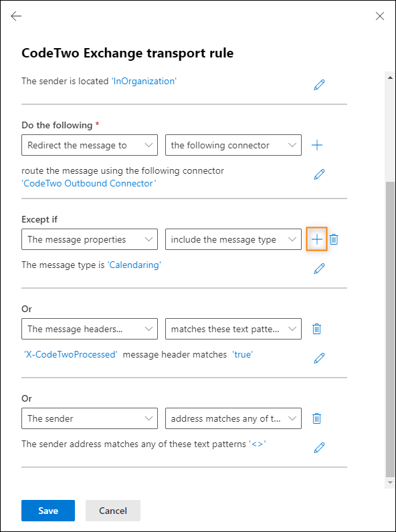Click the 'Calendaring' message type link
396x532 pixels.
coord(134,265)
